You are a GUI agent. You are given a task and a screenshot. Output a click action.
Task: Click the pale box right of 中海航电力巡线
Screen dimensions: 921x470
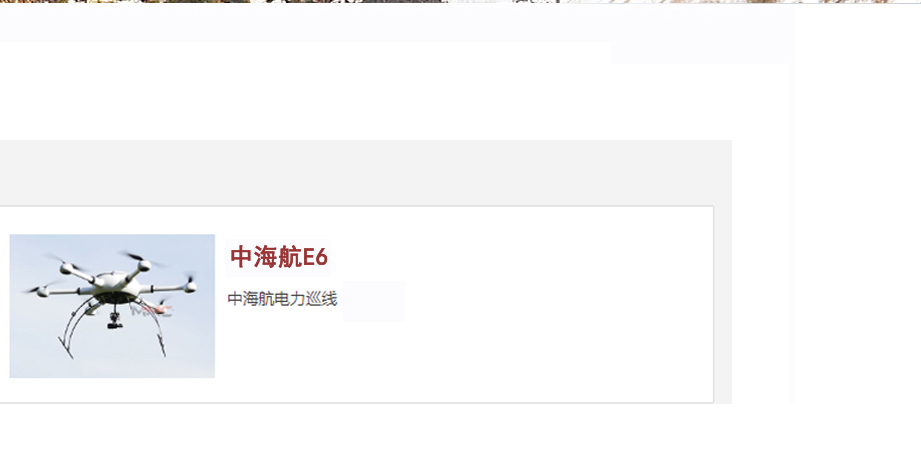tap(374, 301)
